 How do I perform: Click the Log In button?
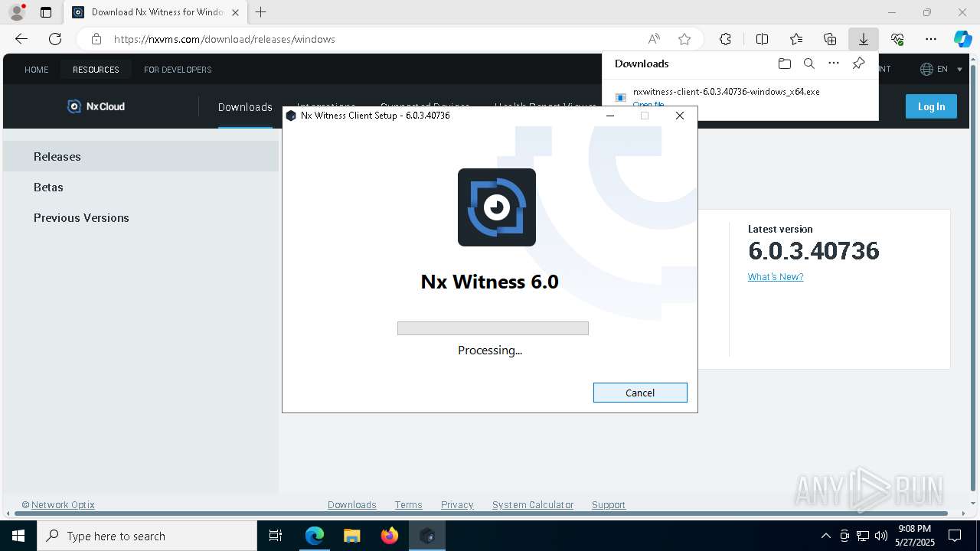point(931,106)
